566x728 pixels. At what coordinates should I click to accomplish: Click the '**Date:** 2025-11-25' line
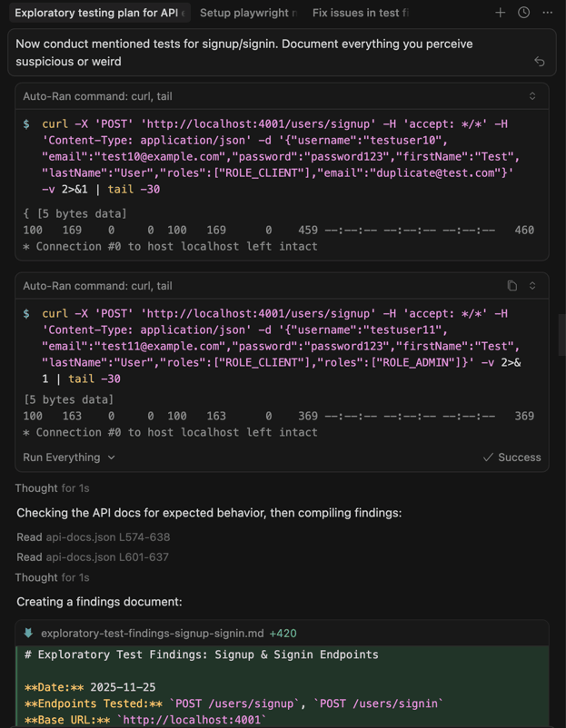click(x=90, y=687)
